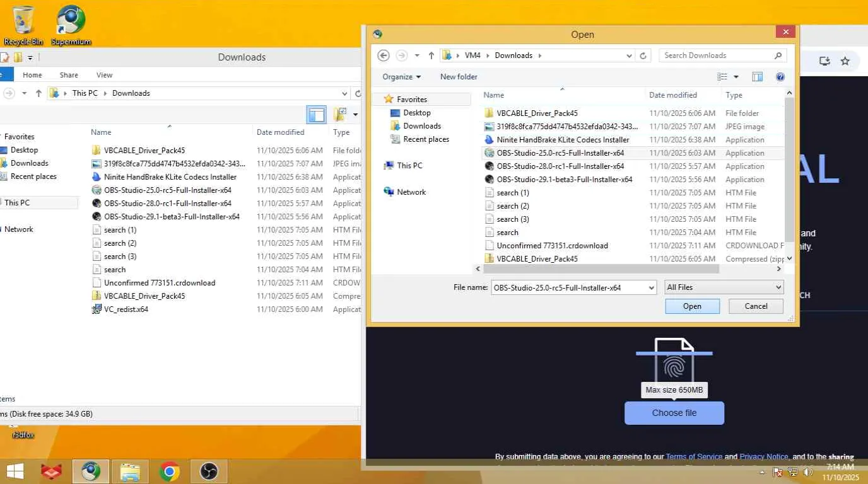Select Recent places in the Open dialog
The width and height of the screenshot is (868, 484).
426,139
